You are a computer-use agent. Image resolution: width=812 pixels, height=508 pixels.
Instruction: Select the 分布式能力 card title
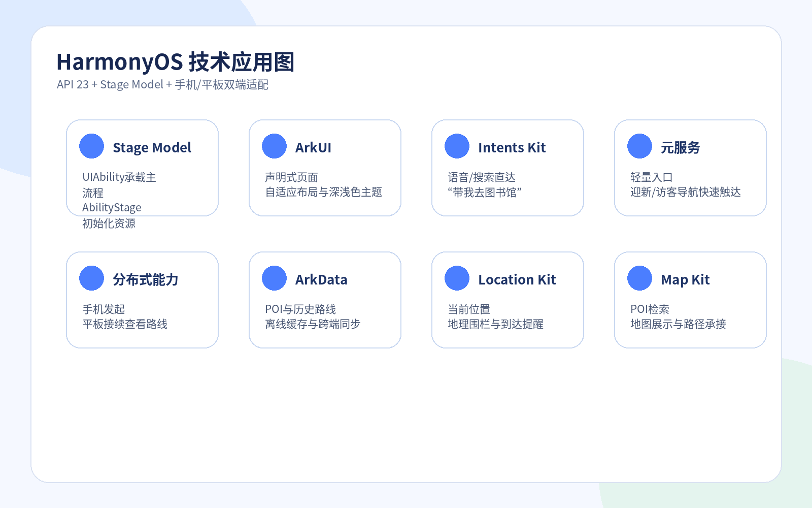pyautogui.click(x=145, y=280)
